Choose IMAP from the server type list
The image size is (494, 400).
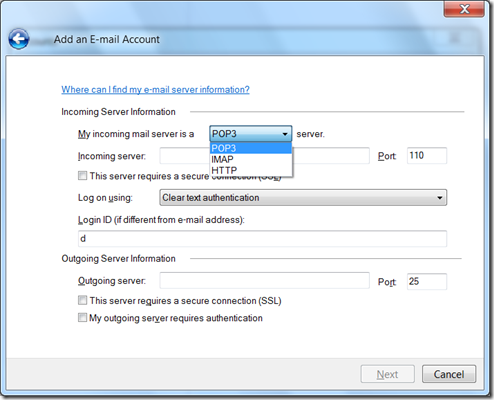tap(251, 159)
